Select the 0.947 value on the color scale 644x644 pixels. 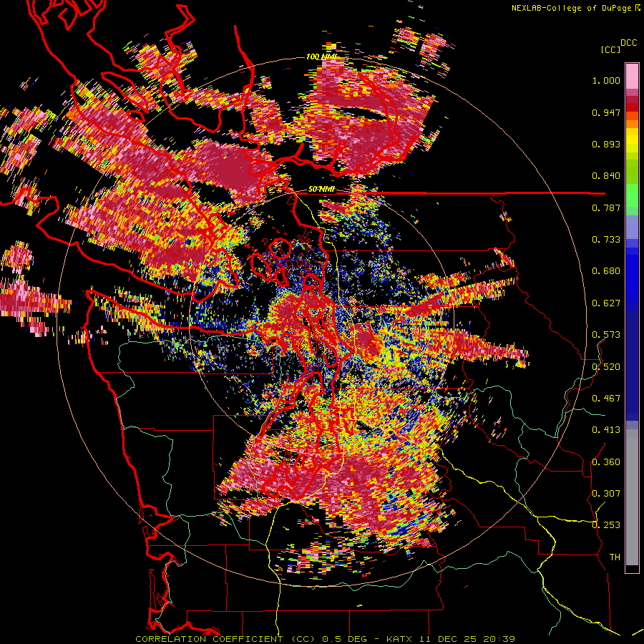tap(606, 112)
